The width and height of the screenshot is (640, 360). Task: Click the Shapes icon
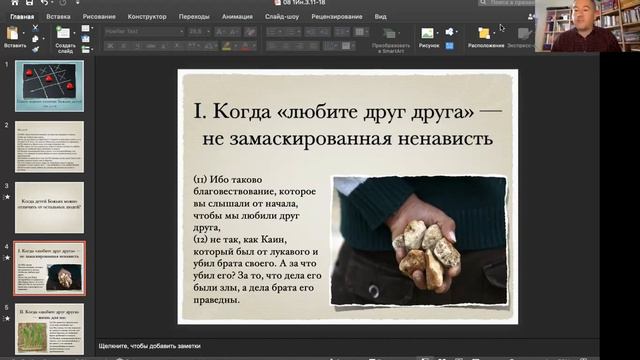pyautogui.click(x=449, y=31)
